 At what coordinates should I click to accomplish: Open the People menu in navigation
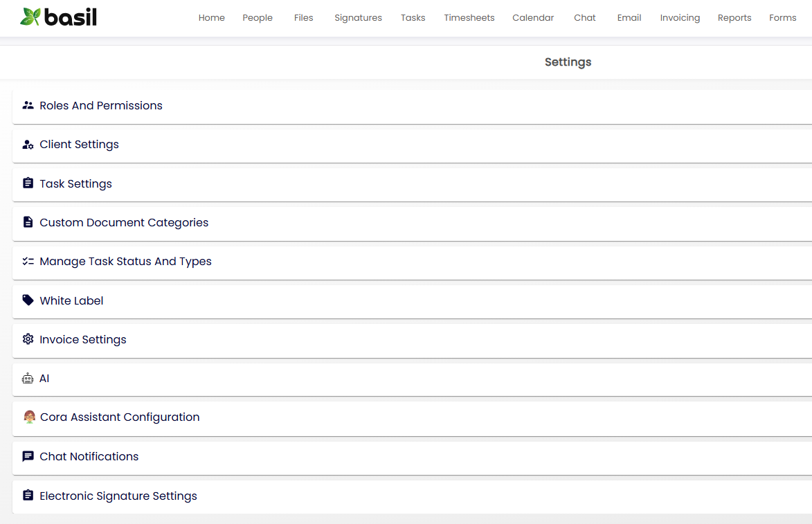[x=258, y=18]
